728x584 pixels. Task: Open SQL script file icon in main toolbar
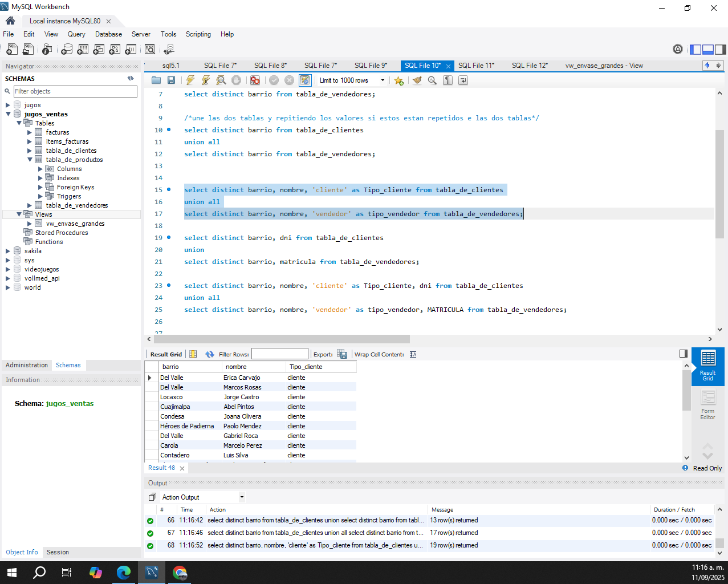(28, 50)
